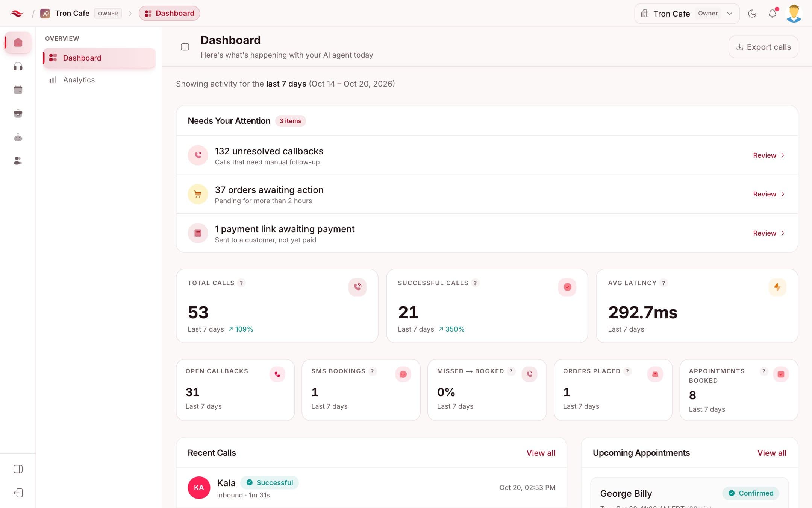Screen dimensions: 812x508
Task: Click the '350%' successful calls trend
Action: pyautogui.click(x=451, y=329)
